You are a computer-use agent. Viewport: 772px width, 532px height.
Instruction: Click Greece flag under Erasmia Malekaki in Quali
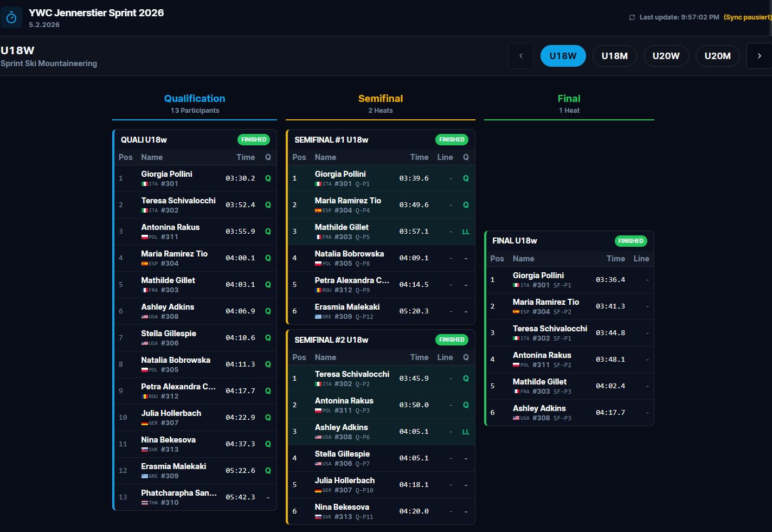click(145, 476)
